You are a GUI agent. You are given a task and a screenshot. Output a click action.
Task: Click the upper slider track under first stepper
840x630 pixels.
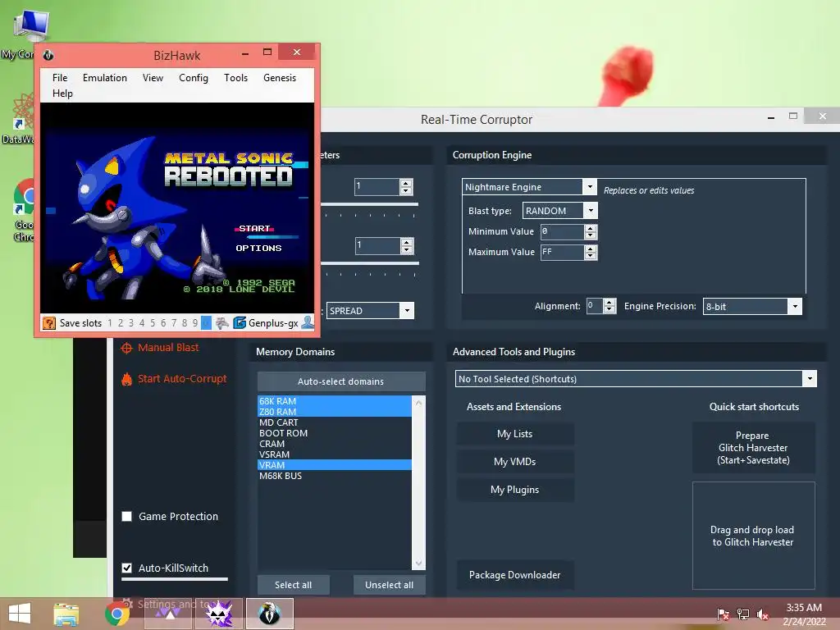370,204
